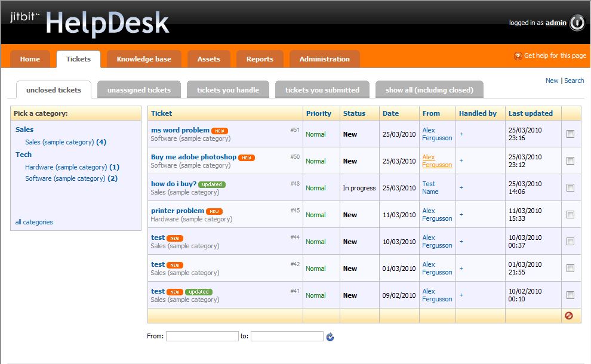591x364 pixels.
Task: Check the box for Buy me adobe photoshop
Action: [570, 161]
